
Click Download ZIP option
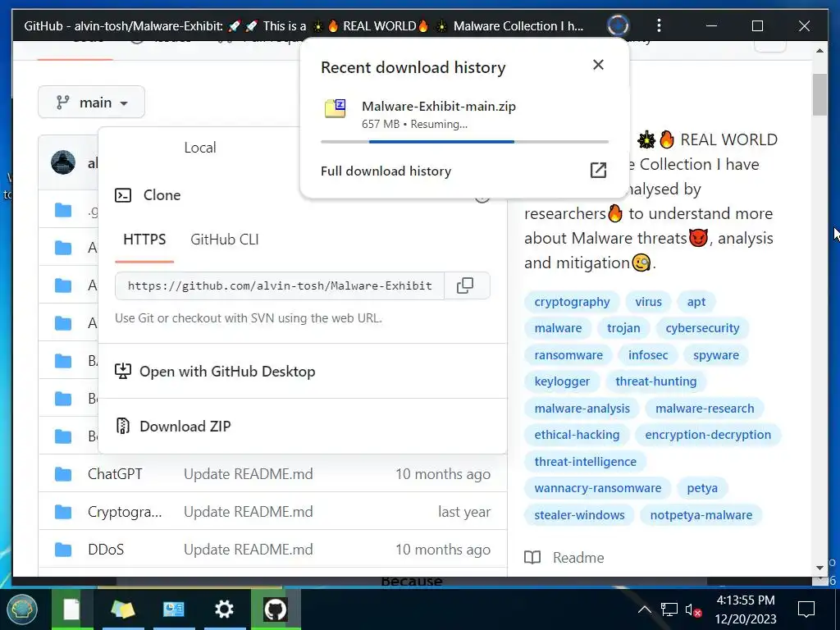[303, 426]
